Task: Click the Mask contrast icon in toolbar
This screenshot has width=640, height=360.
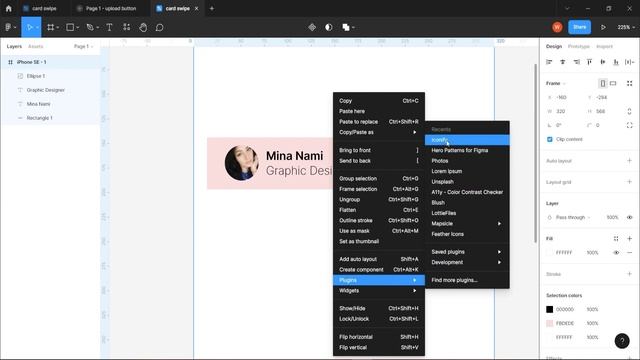Action: coord(329,27)
